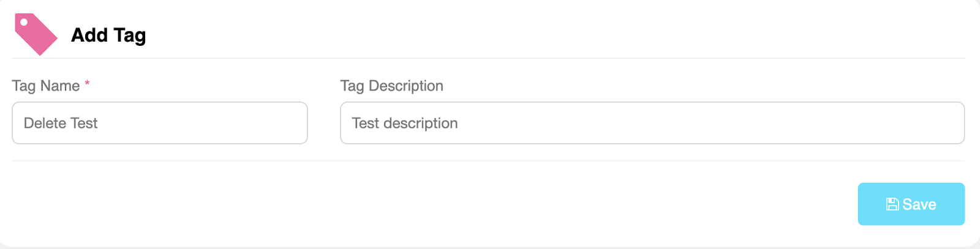
Task: Click the "Tag Description" field label
Action: 392,86
